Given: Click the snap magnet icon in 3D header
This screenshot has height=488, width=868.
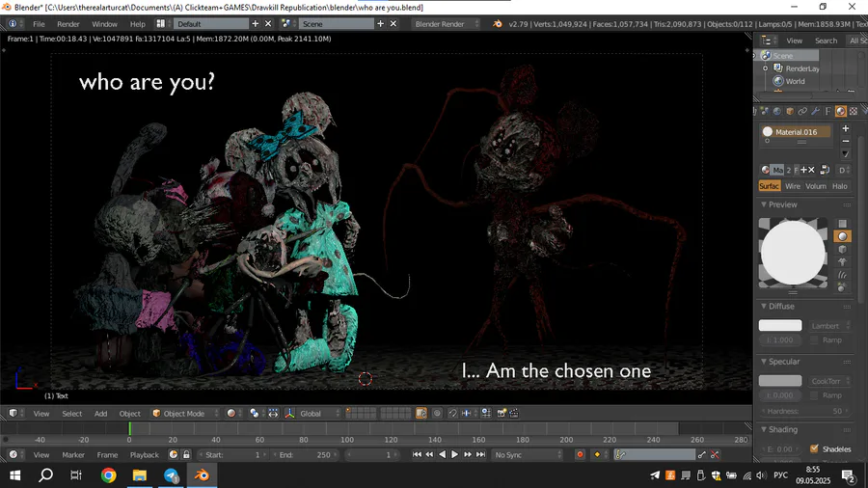Looking at the screenshot, I should (x=452, y=414).
